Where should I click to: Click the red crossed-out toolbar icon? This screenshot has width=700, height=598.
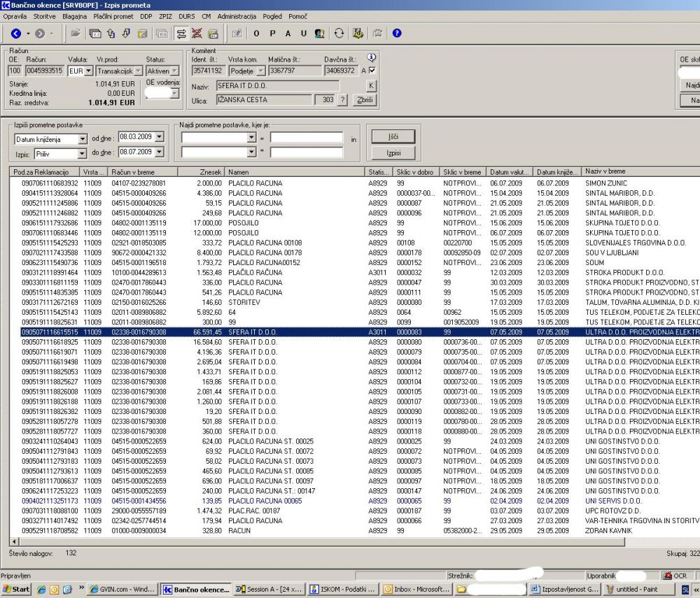tap(197, 33)
